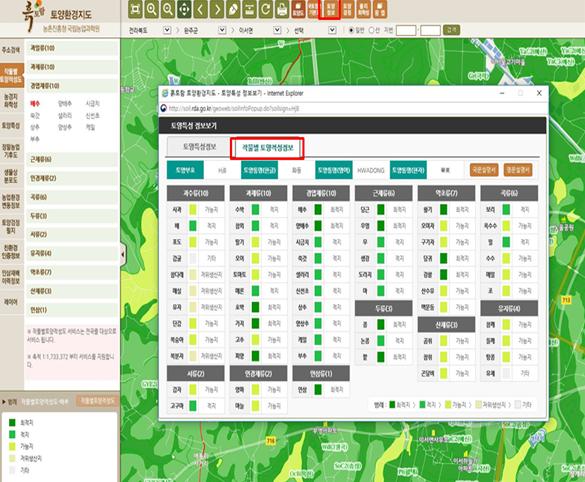Select 배추 in the crop list
585x482 pixels.
(35, 103)
